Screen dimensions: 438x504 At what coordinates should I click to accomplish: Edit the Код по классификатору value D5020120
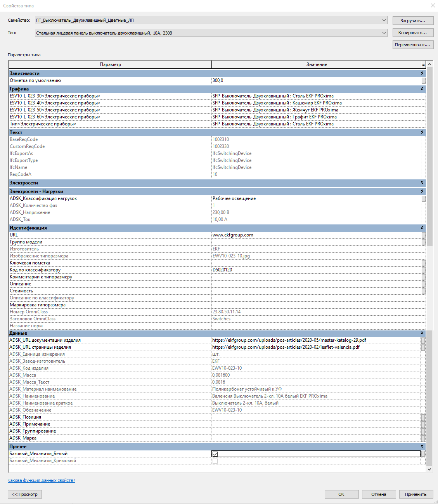(x=316, y=270)
